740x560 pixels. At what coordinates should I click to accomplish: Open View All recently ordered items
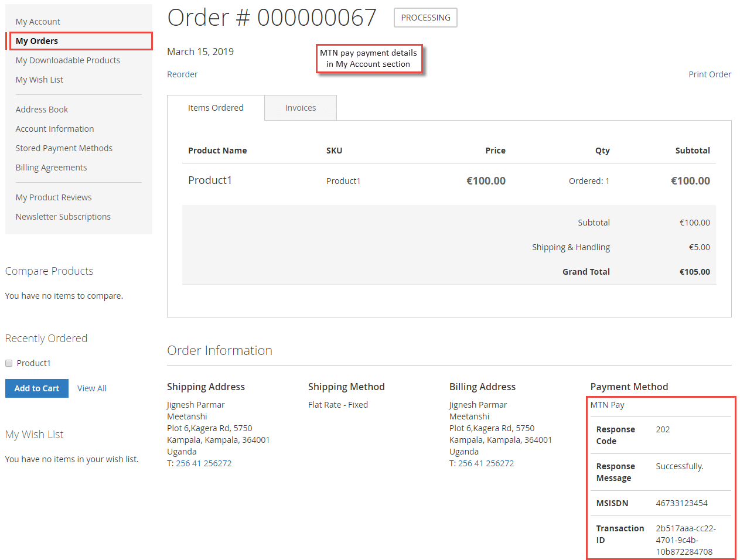pos(91,388)
